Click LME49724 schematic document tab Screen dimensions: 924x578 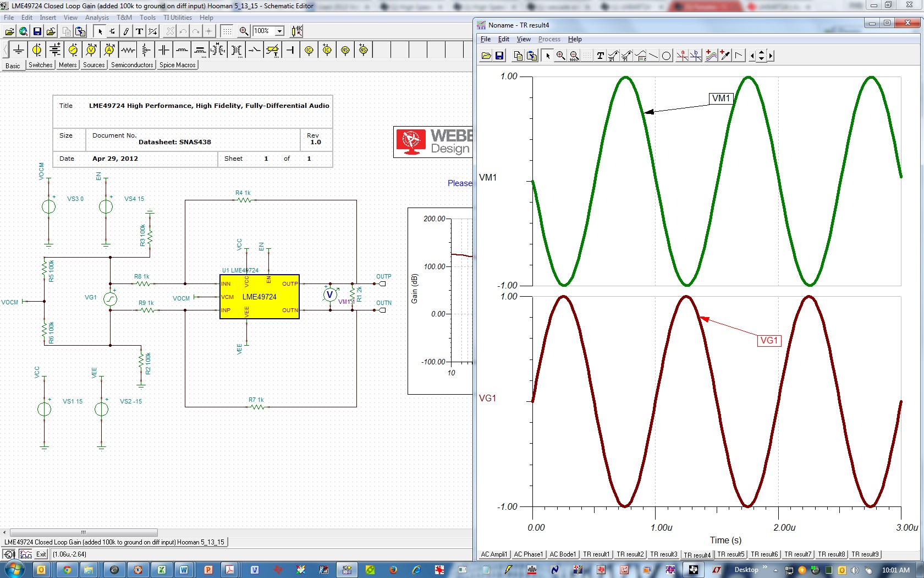pyautogui.click(x=114, y=542)
